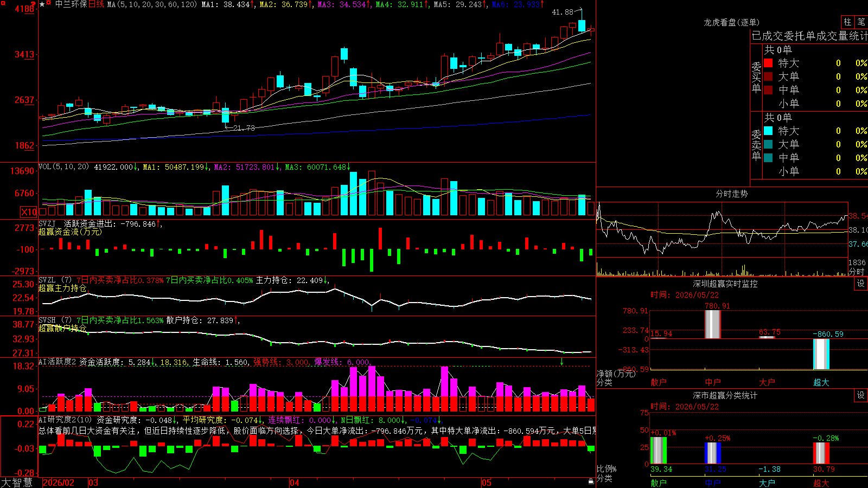Click the 21.73 low price label

coord(244,128)
